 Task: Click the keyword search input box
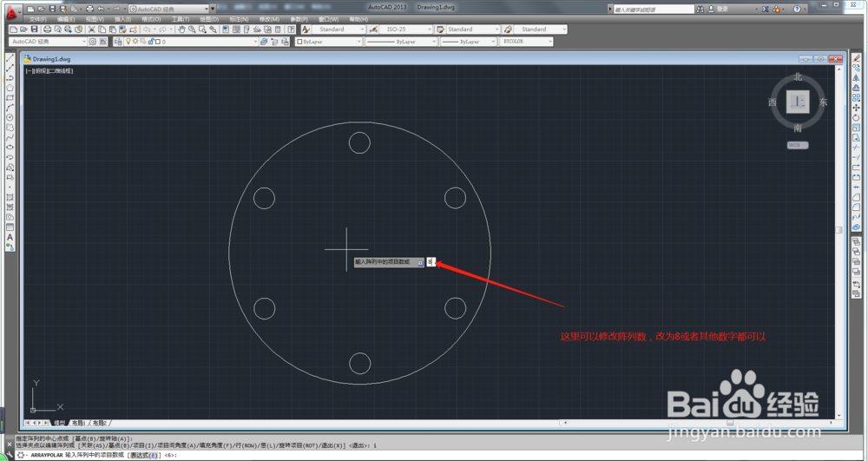pyautogui.click(x=654, y=10)
